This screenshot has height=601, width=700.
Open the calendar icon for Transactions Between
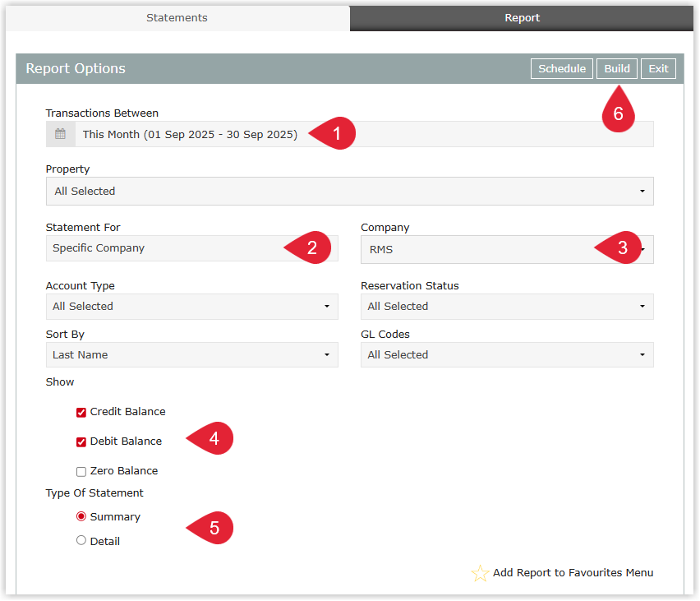[x=60, y=134]
